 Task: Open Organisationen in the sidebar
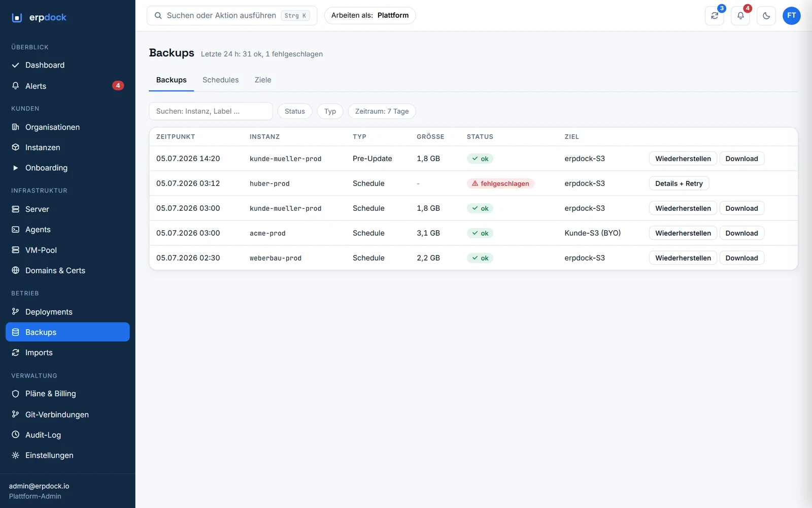pyautogui.click(x=67, y=127)
